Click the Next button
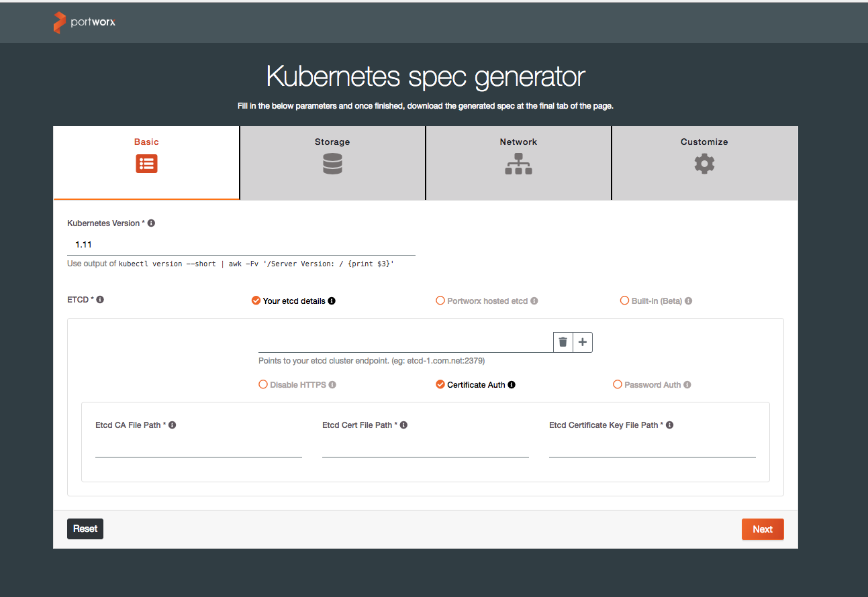The image size is (868, 597). point(763,529)
